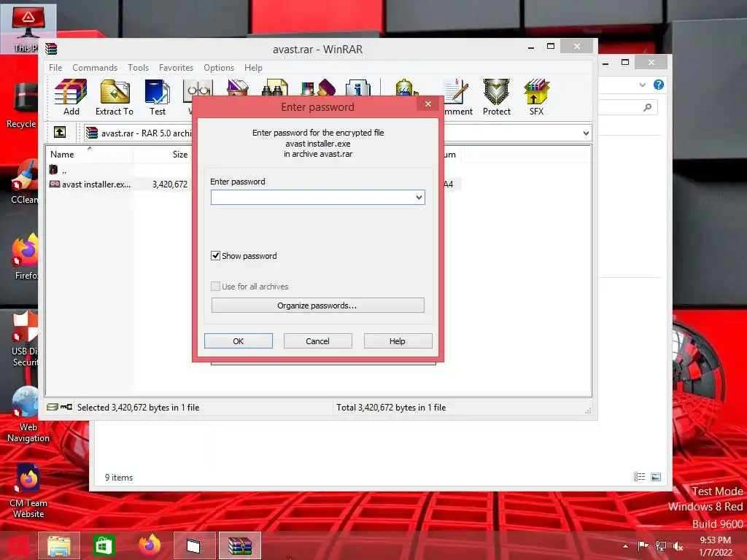Viewport: 747px width, 560px height.
Task: Select the parent folder '..' row
Action: click(58, 170)
